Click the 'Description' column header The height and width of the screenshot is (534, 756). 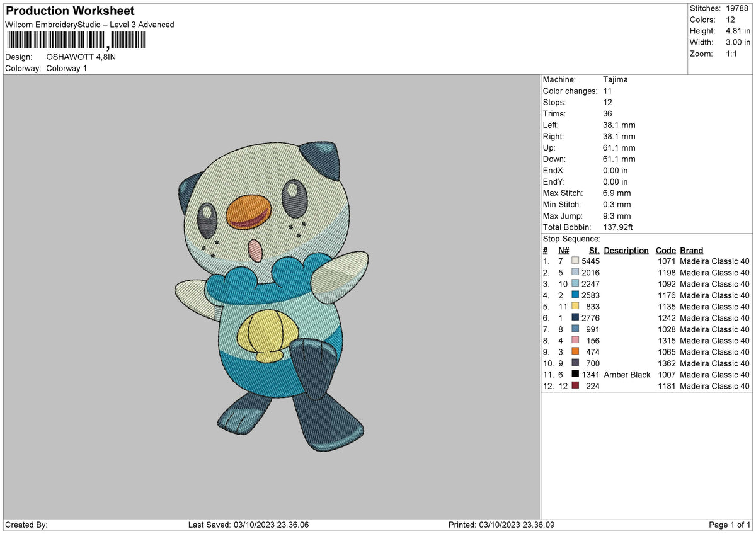click(626, 250)
